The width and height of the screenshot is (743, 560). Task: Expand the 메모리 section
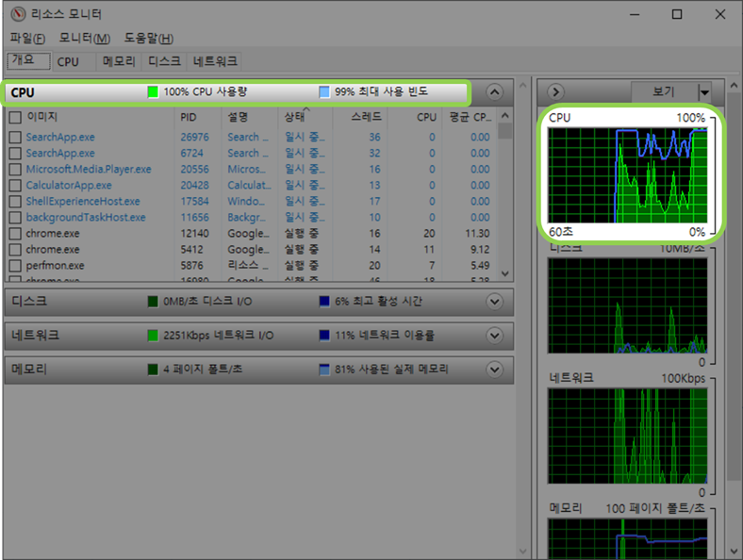tap(494, 369)
